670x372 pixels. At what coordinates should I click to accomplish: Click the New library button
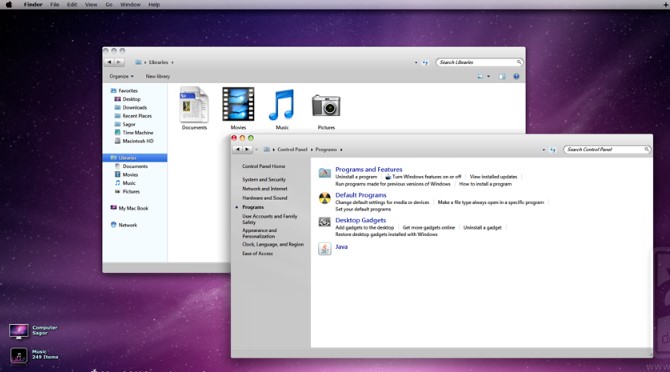click(158, 76)
